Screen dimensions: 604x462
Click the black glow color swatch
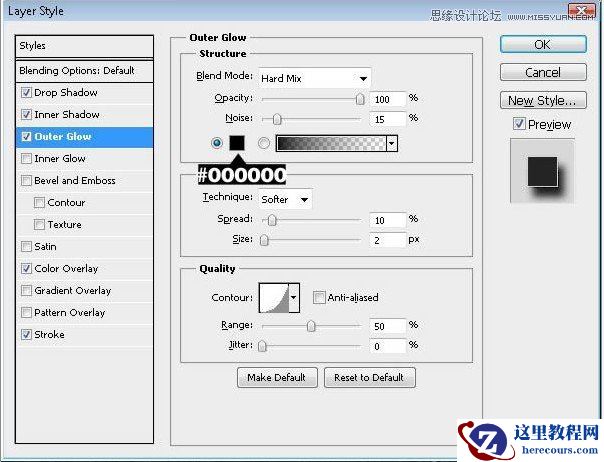coord(237,143)
